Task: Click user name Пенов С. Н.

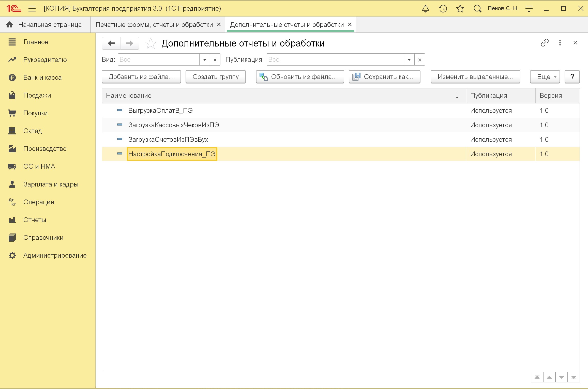Action: (503, 8)
